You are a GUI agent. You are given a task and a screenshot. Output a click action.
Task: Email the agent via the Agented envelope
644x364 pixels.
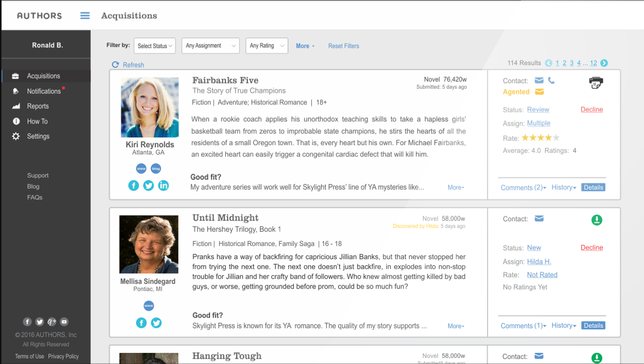pyautogui.click(x=540, y=92)
